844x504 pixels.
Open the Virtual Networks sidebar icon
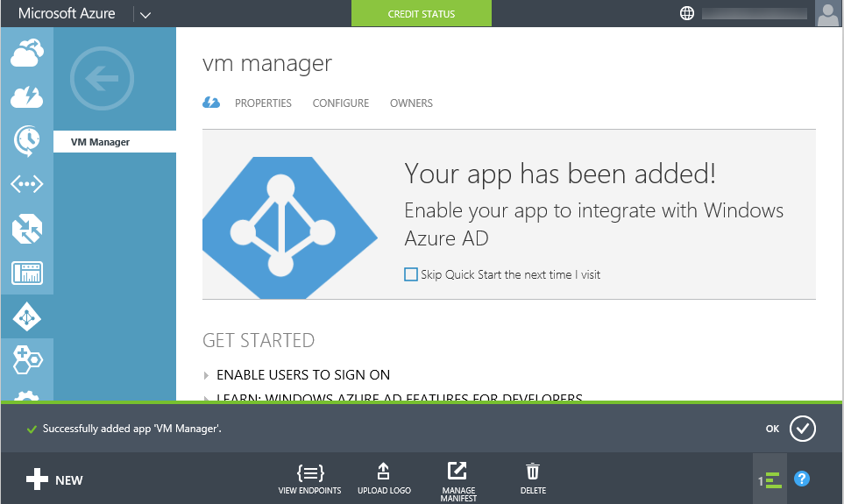coord(27,184)
